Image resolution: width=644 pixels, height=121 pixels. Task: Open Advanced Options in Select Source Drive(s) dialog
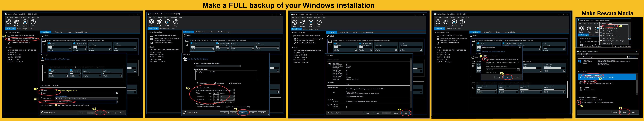(50, 113)
